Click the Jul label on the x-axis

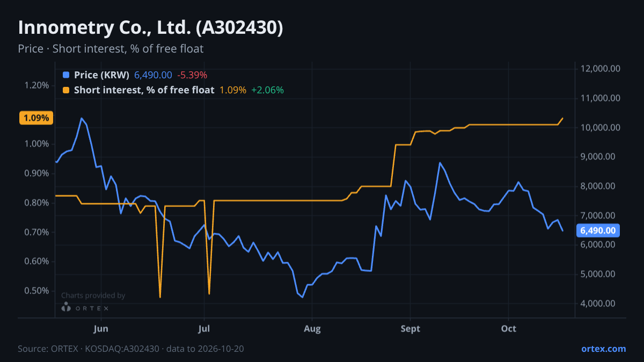[204, 328]
